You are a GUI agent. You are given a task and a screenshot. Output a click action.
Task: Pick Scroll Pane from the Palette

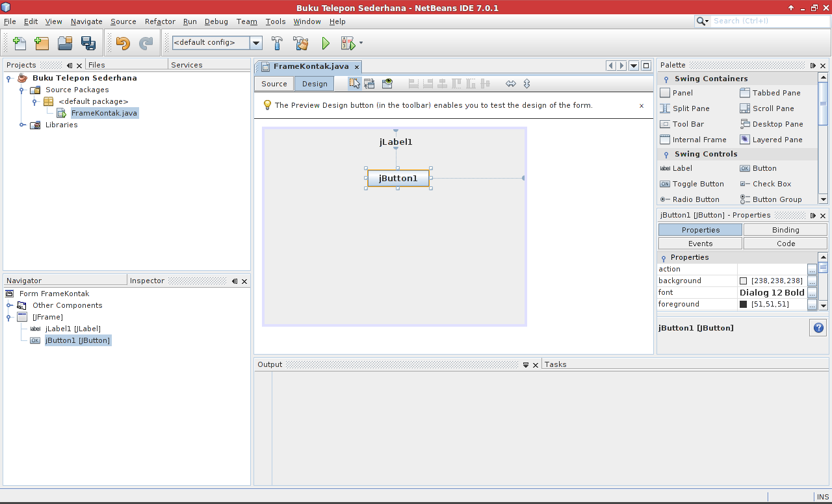pos(767,108)
